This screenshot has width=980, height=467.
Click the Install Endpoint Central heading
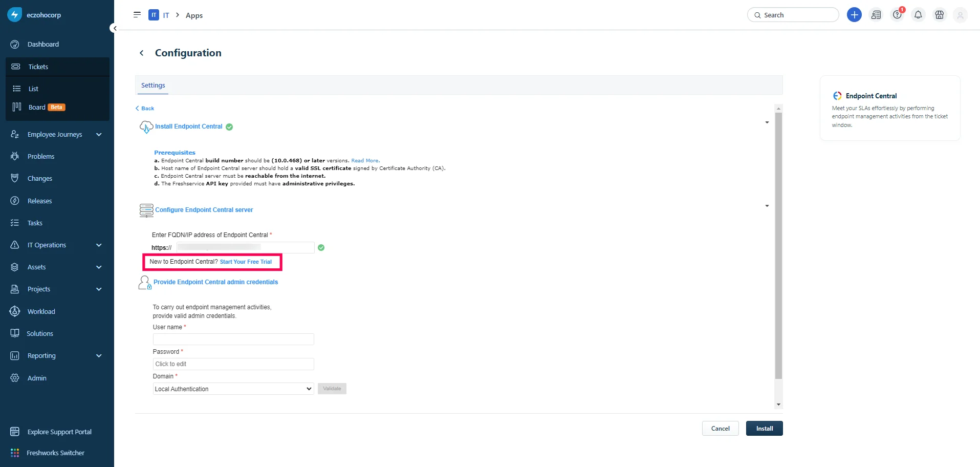189,126
